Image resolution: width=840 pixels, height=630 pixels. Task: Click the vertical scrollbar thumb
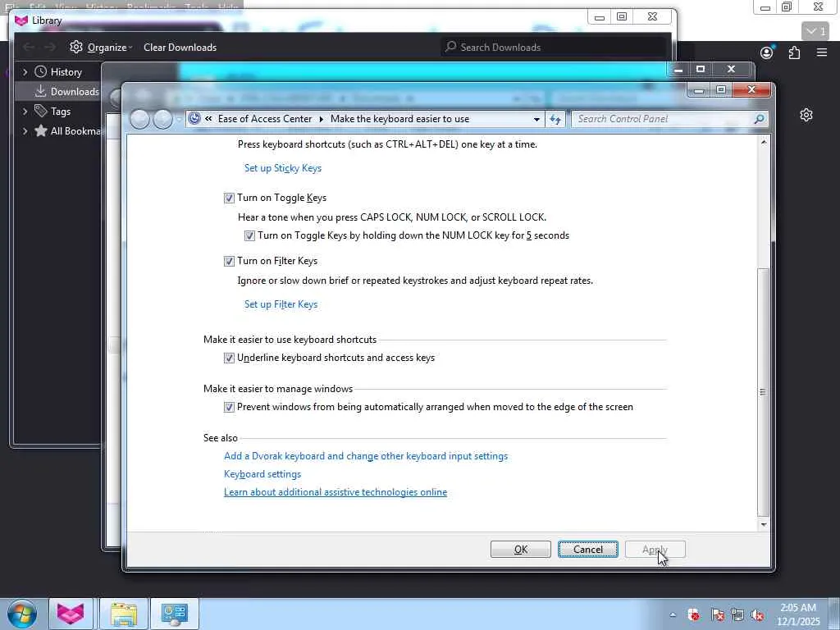[x=764, y=391]
